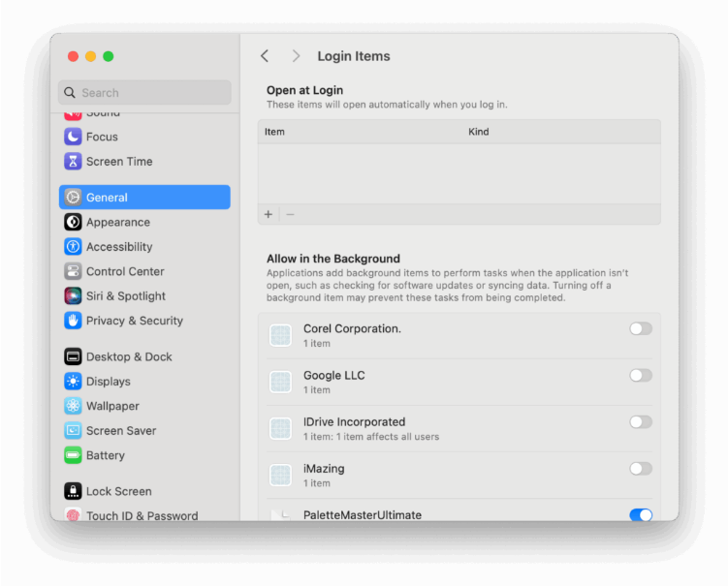Image resolution: width=728 pixels, height=586 pixels.
Task: Open Screen Time settings
Action: [x=144, y=162]
